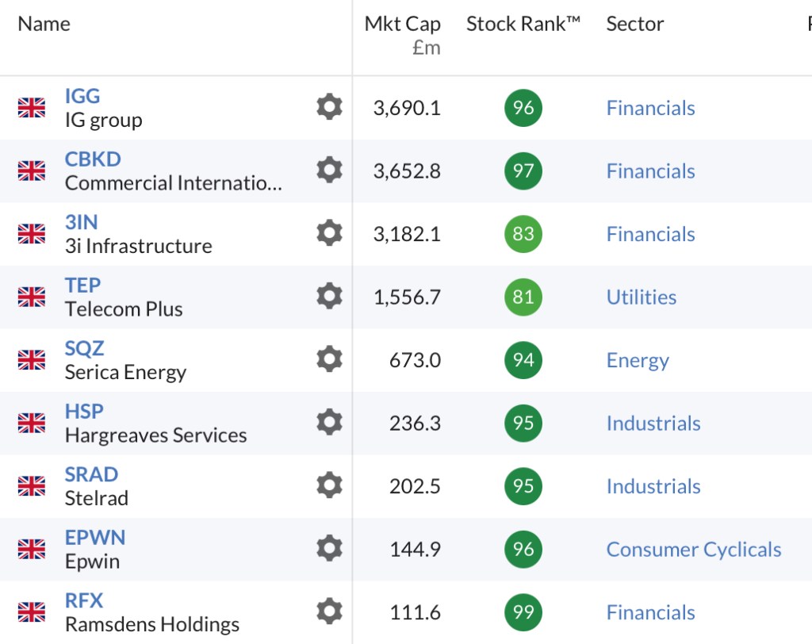
Task: Click the gear icon for IG group
Action: pos(329,107)
